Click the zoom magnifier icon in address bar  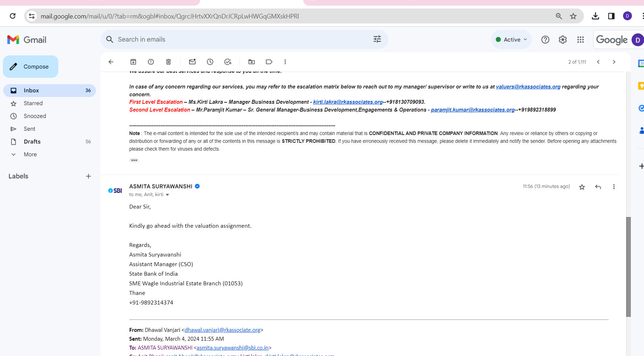pyautogui.click(x=559, y=16)
